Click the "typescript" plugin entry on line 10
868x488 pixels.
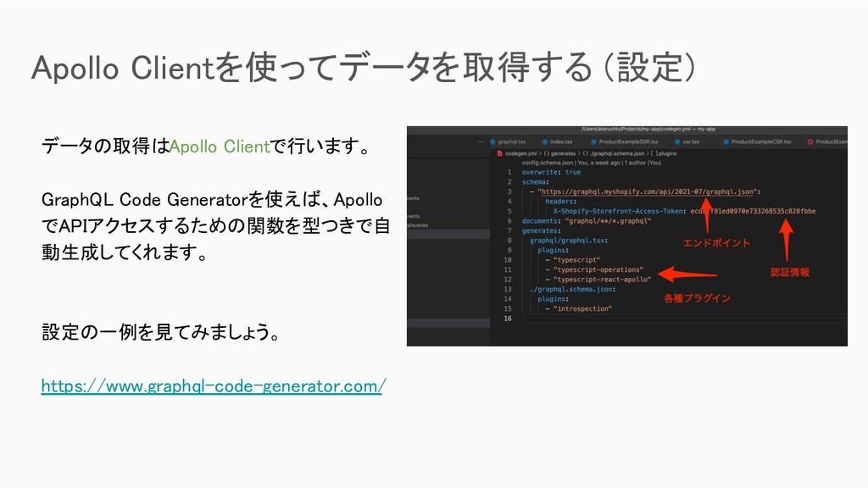576,259
